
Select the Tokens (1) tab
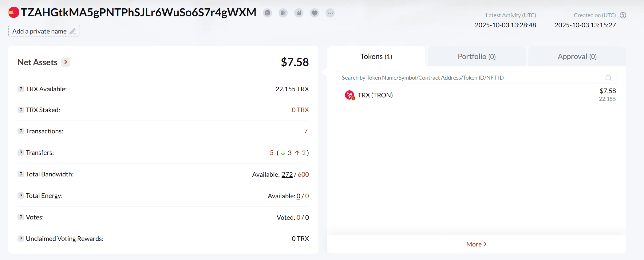tap(376, 57)
